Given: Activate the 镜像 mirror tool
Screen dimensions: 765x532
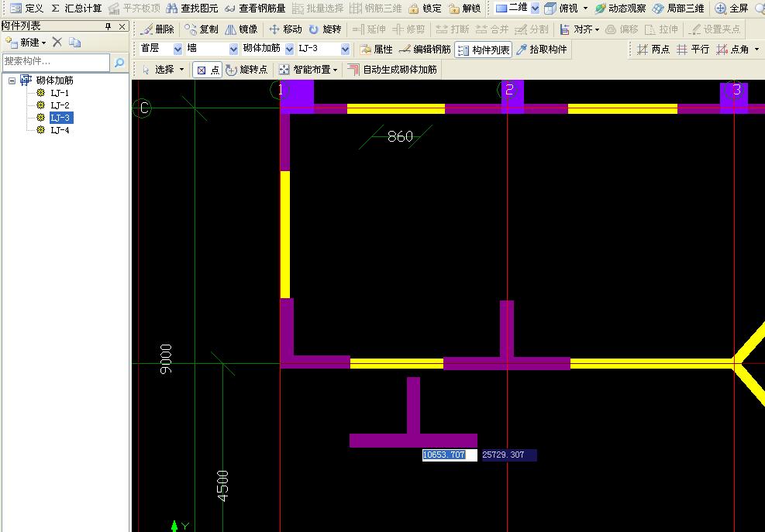Looking at the screenshot, I should 241,29.
